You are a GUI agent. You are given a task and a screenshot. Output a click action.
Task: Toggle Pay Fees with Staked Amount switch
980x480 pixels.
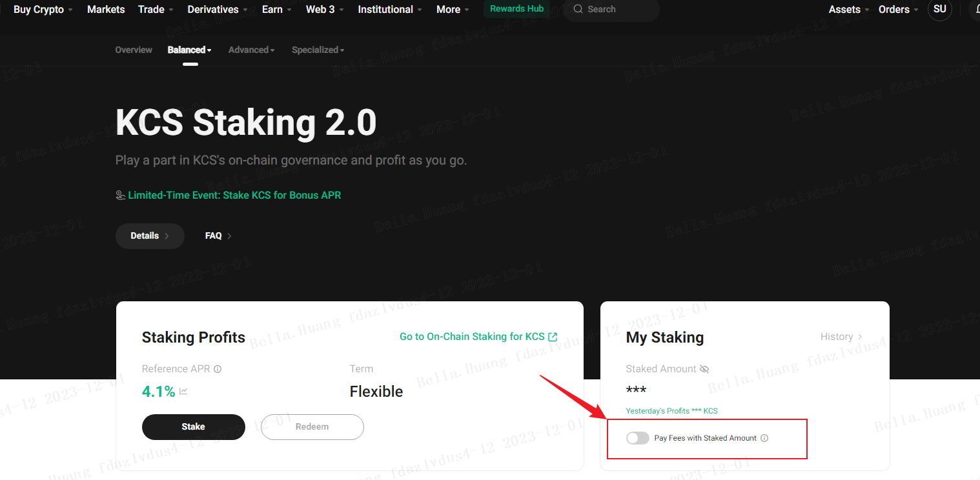pos(637,438)
